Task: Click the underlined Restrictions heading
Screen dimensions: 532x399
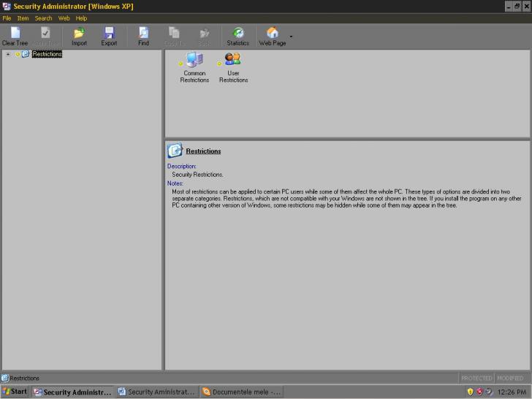Action: pyautogui.click(x=203, y=151)
